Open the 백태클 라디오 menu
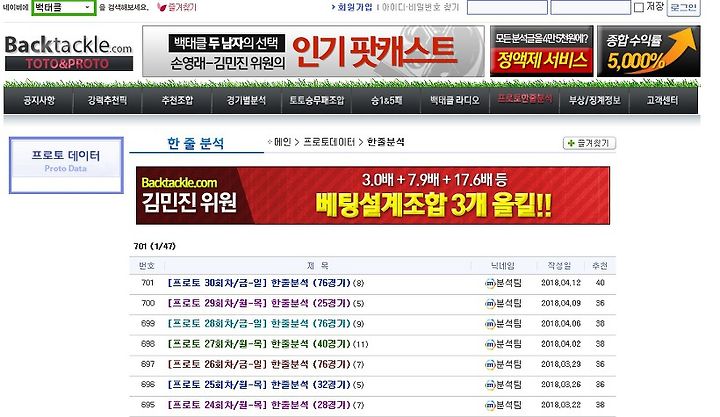Screen dimensions: 720x417 pyautogui.click(x=455, y=100)
